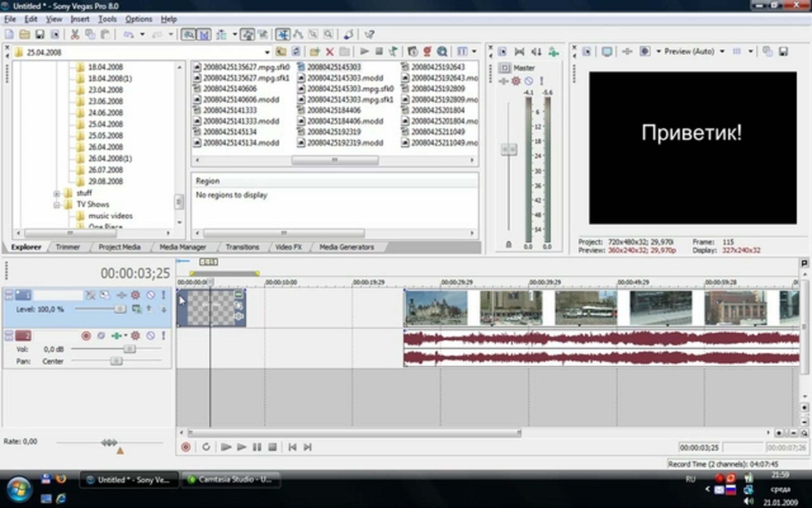Open Master FX in the mixer
This screenshot has height=508, width=812.
[x=516, y=81]
